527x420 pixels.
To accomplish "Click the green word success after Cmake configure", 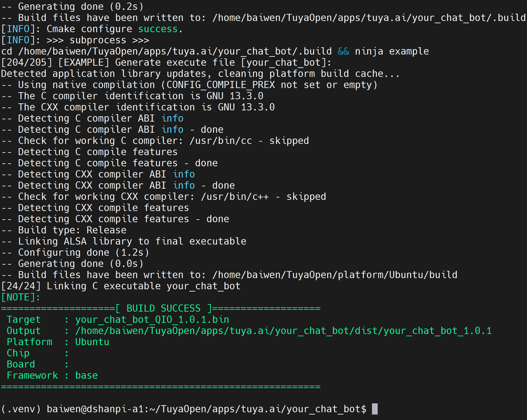I will 158,29.
